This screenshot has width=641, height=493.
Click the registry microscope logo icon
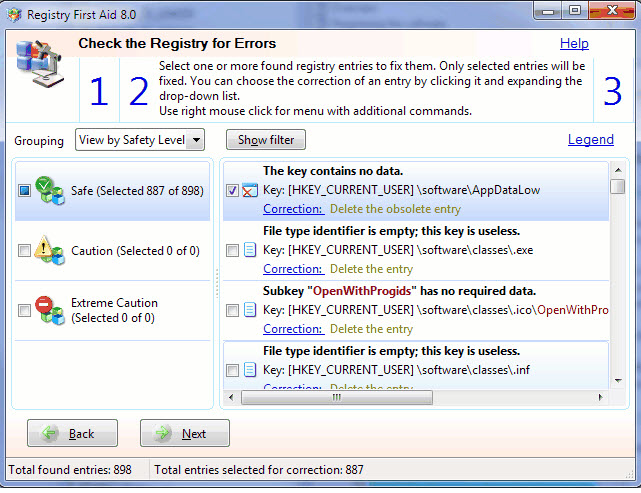pyautogui.click(x=39, y=63)
